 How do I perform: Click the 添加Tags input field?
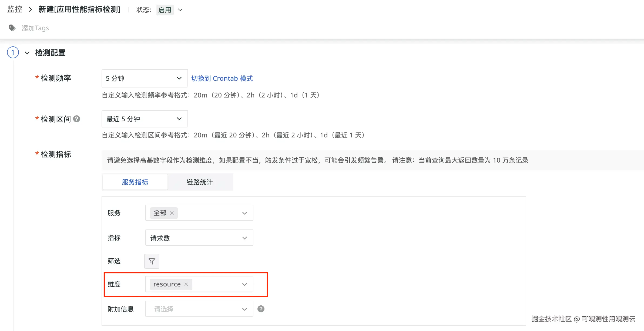tap(35, 28)
